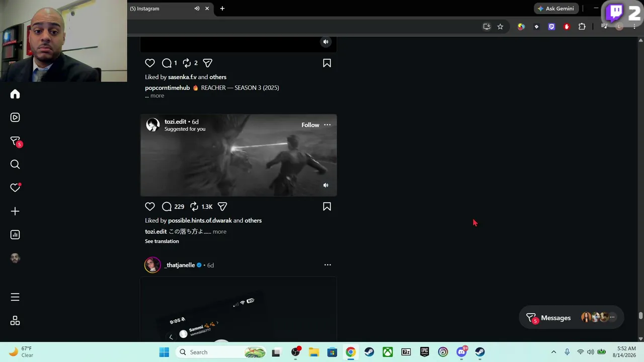Repost the popcorntimehub post
Image resolution: width=644 pixels, height=362 pixels.
point(187,63)
